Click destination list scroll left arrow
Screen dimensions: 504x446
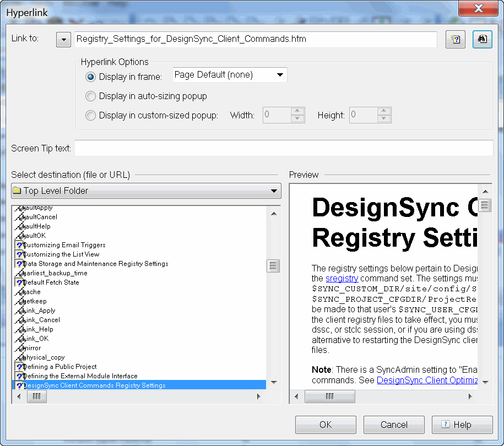[19, 396]
